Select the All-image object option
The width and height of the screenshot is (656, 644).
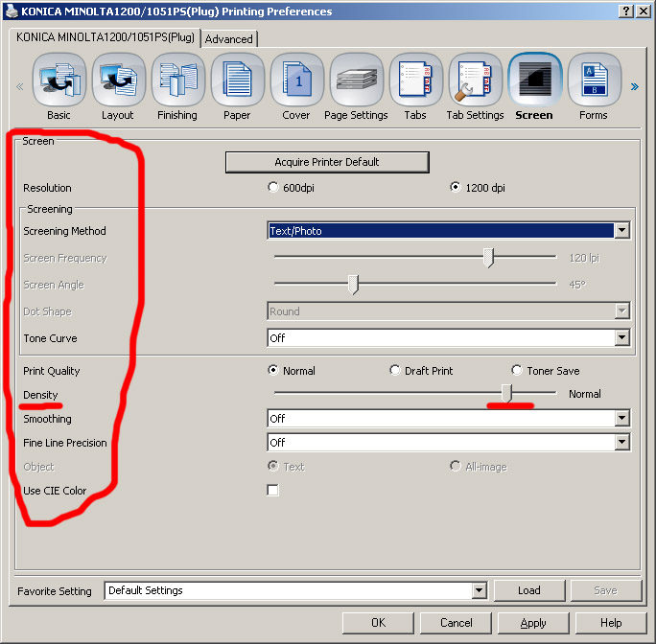point(456,466)
